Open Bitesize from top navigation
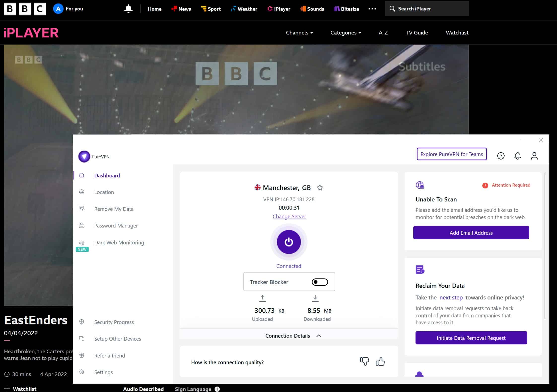 347,9
